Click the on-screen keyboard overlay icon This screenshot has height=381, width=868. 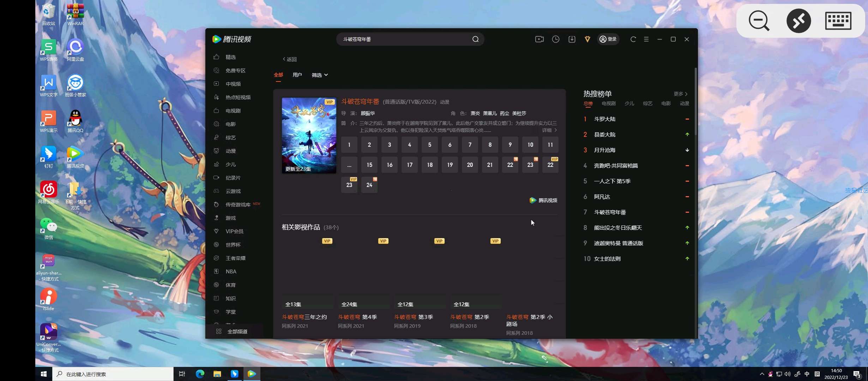[x=838, y=21]
